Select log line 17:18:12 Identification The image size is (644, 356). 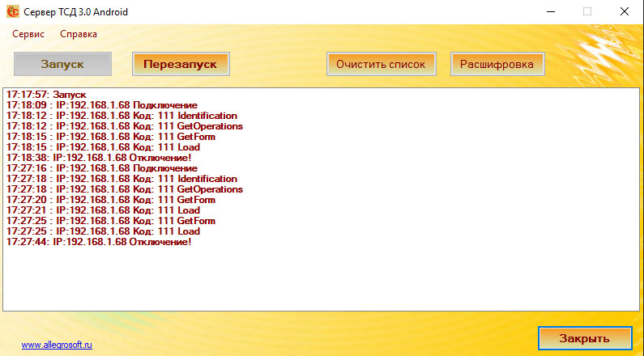(122, 116)
